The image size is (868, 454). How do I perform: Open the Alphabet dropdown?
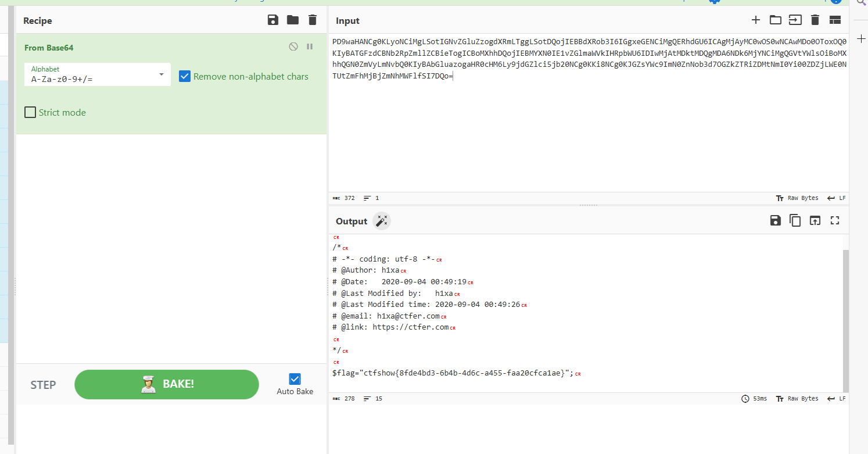coord(98,74)
